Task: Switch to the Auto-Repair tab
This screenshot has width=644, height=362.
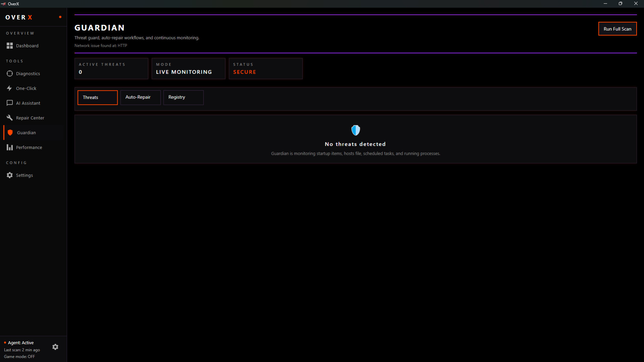Action: [140, 97]
